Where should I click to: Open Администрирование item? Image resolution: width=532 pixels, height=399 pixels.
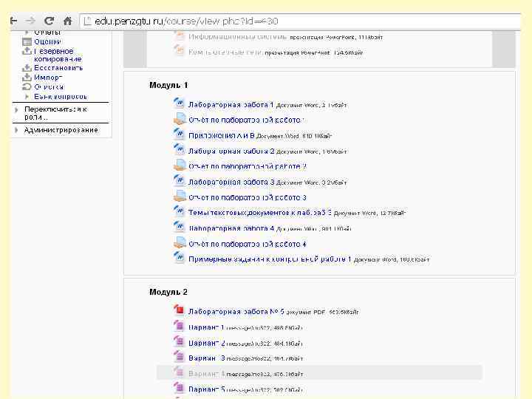point(61,130)
